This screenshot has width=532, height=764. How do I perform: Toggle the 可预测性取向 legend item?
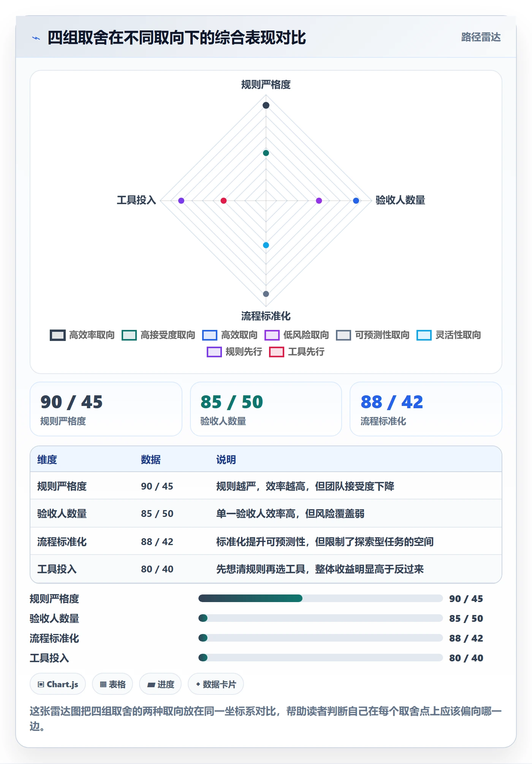pos(373,335)
